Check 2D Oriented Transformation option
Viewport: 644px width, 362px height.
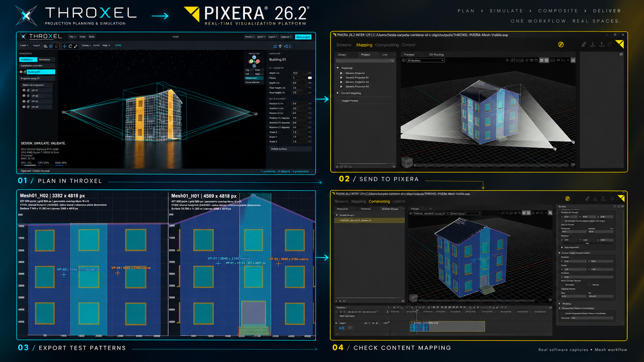point(562,221)
